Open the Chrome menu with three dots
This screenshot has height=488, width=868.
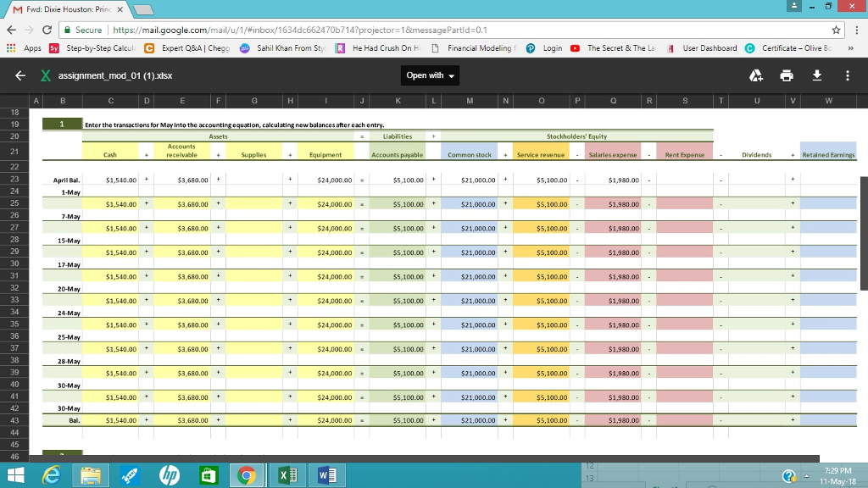(x=856, y=30)
